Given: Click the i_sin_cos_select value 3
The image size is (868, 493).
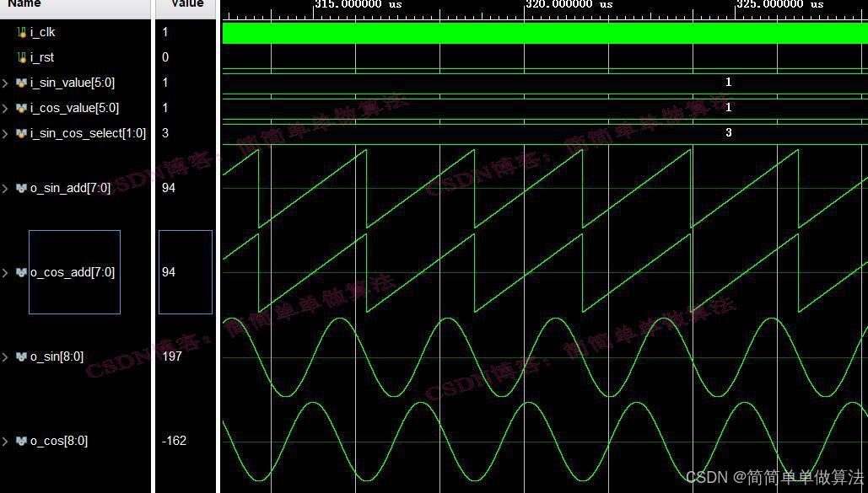Looking at the screenshot, I should 165,133.
